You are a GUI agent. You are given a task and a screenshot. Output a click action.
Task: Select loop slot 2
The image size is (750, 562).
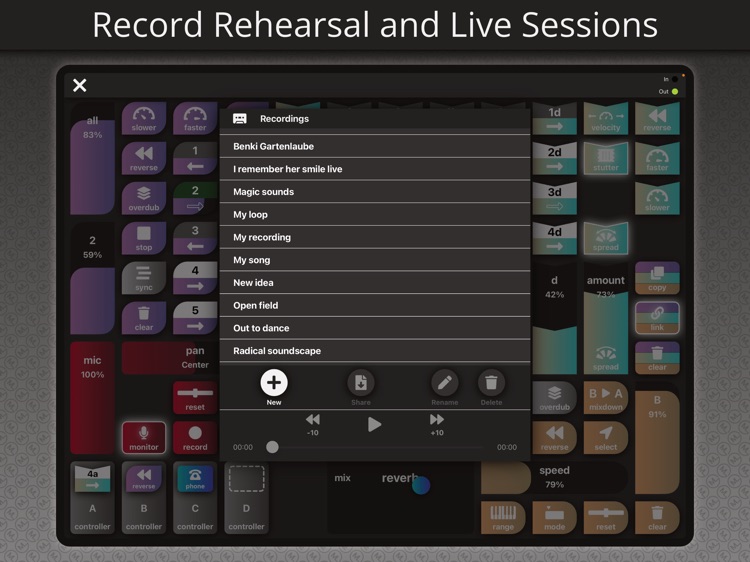(x=195, y=198)
